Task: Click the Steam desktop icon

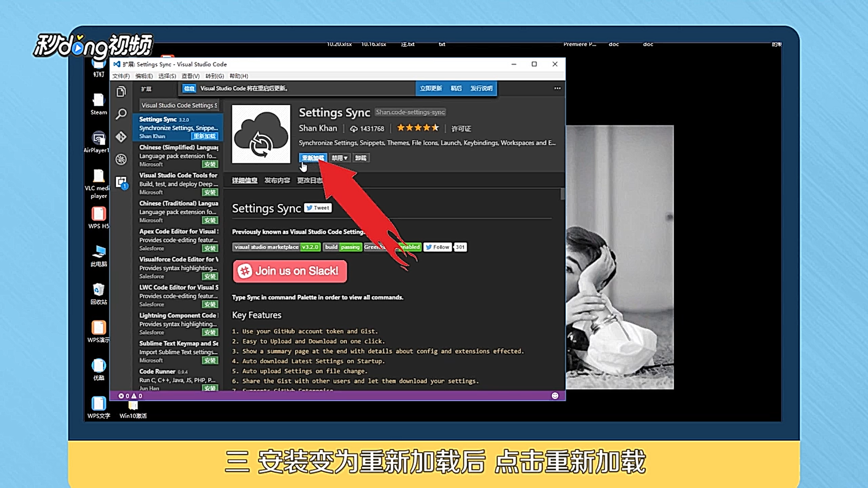Action: [x=99, y=103]
